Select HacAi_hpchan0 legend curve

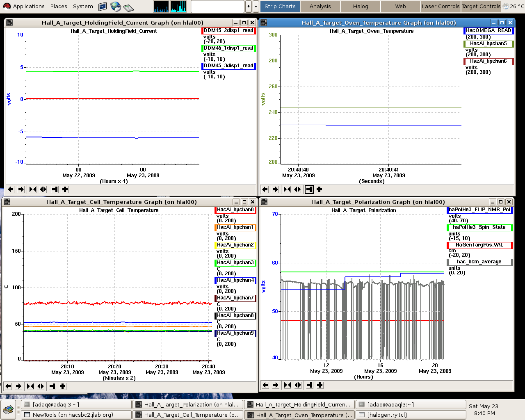click(235, 210)
